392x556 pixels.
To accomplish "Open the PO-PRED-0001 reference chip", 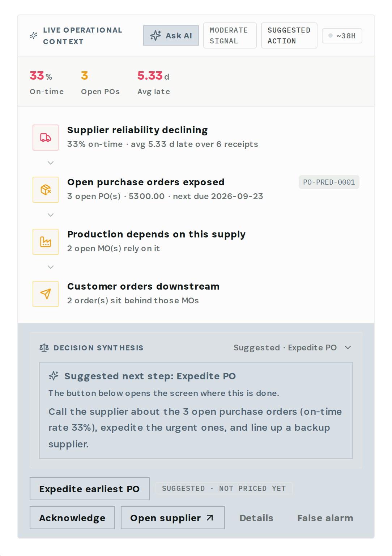I will click(x=329, y=182).
